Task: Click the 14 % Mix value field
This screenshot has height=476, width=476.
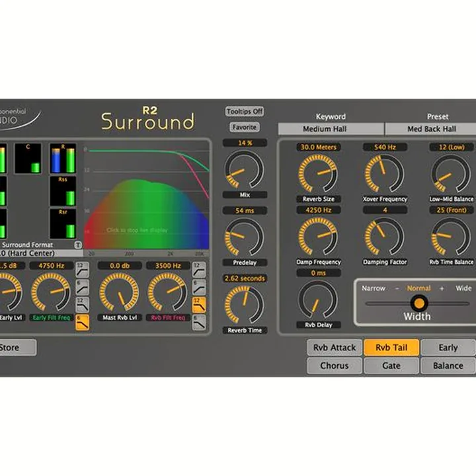Action: pyautogui.click(x=245, y=143)
